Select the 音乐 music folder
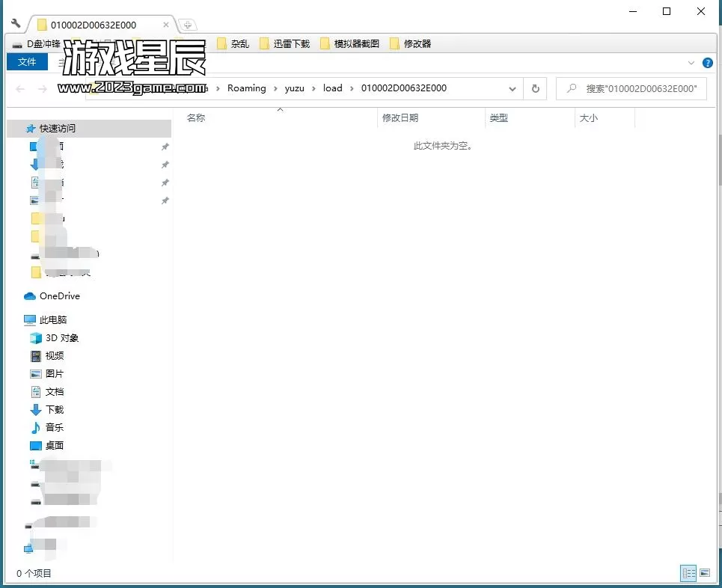 tap(54, 428)
